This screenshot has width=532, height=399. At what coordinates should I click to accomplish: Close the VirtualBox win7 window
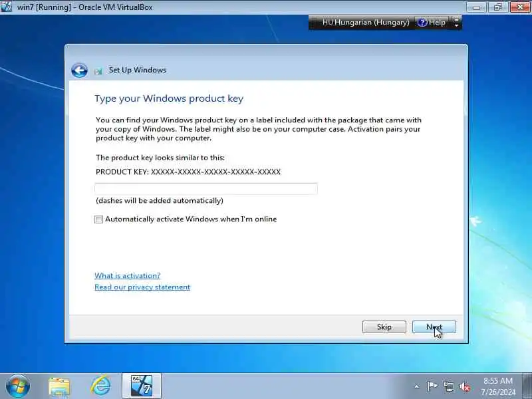(x=520, y=7)
